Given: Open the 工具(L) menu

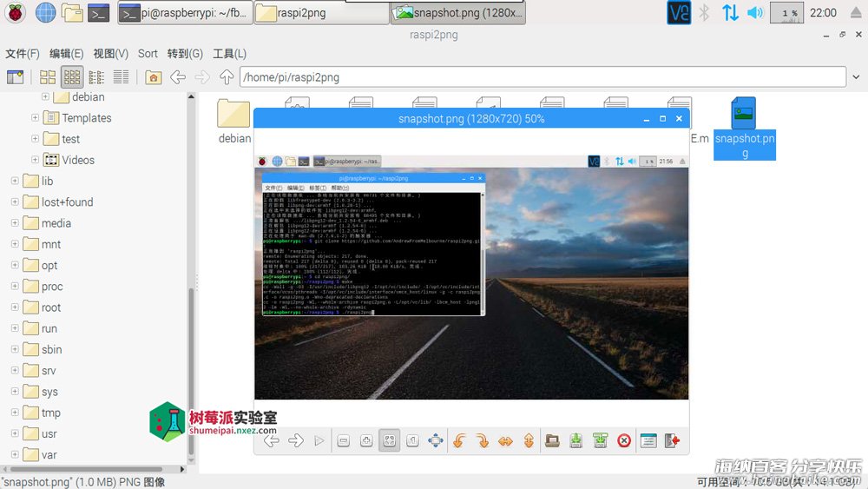Looking at the screenshot, I should point(229,54).
